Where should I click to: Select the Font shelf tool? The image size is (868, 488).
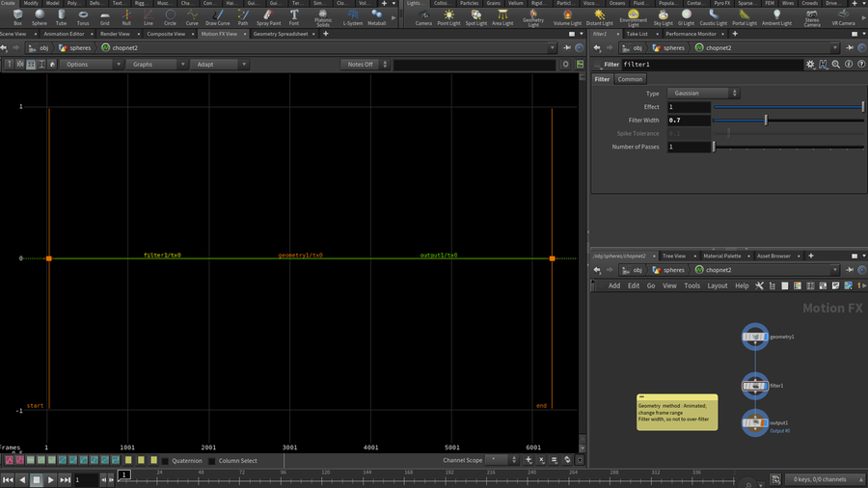pos(294,17)
